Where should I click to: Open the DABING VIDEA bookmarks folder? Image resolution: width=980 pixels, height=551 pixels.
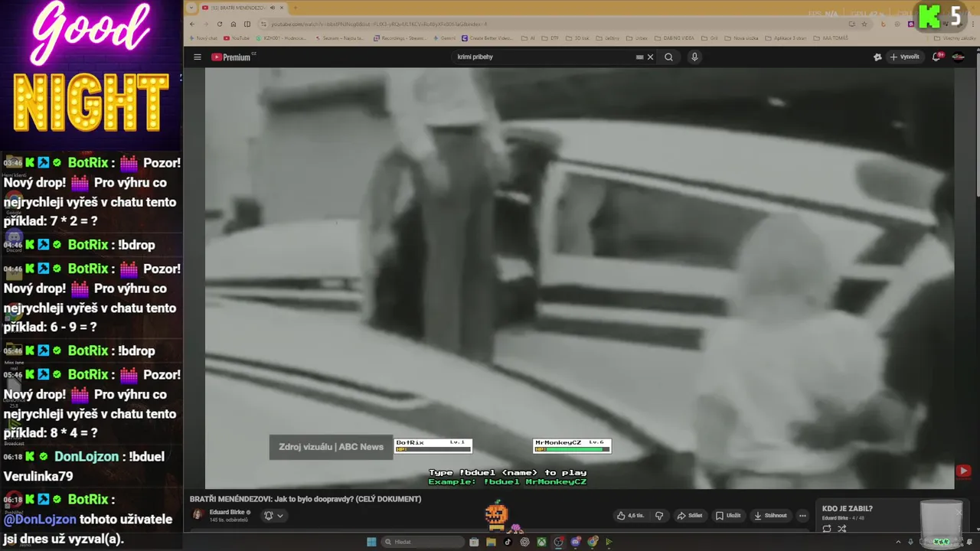tap(673, 37)
